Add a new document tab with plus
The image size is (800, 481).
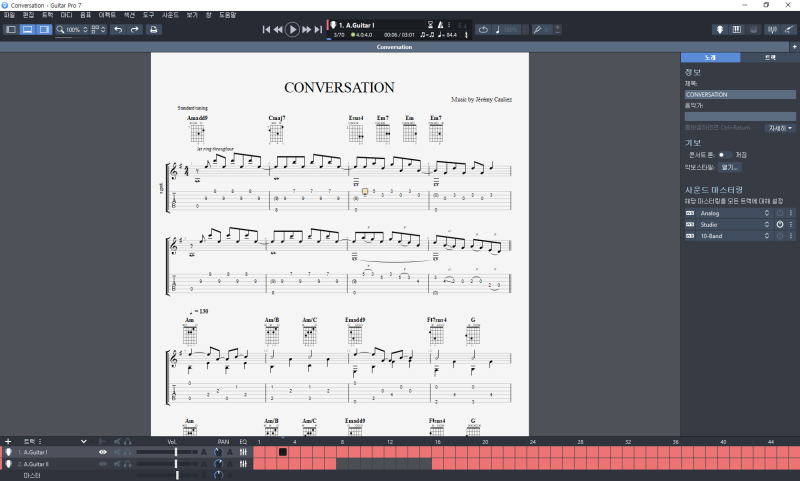click(794, 47)
